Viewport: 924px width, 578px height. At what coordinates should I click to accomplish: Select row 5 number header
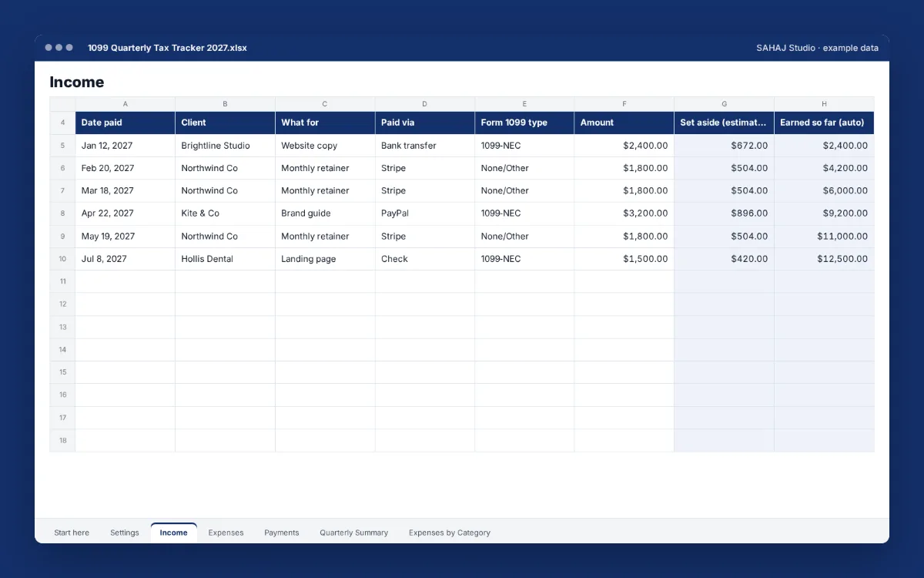point(62,146)
